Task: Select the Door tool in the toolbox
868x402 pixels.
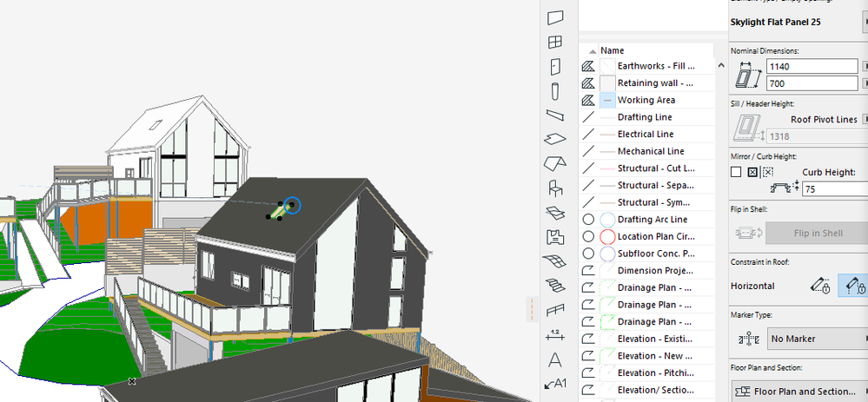Action: (x=555, y=67)
